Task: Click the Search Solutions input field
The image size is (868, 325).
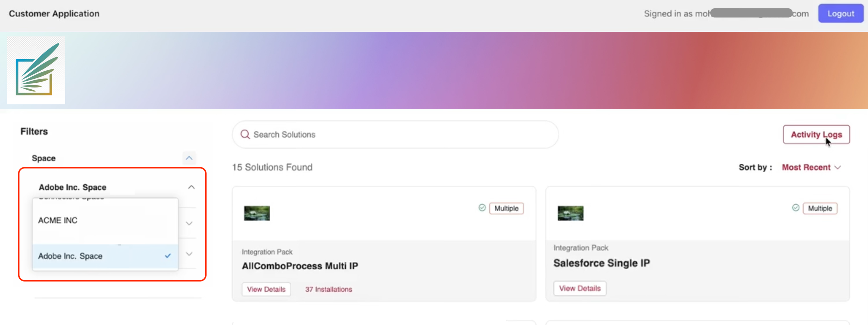Action: coord(395,134)
